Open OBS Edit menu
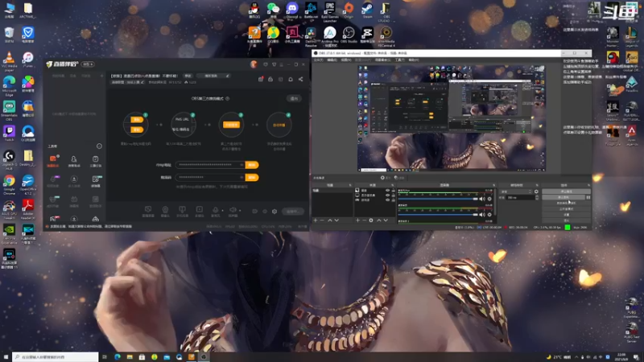This screenshot has width=644, height=362. [x=332, y=60]
